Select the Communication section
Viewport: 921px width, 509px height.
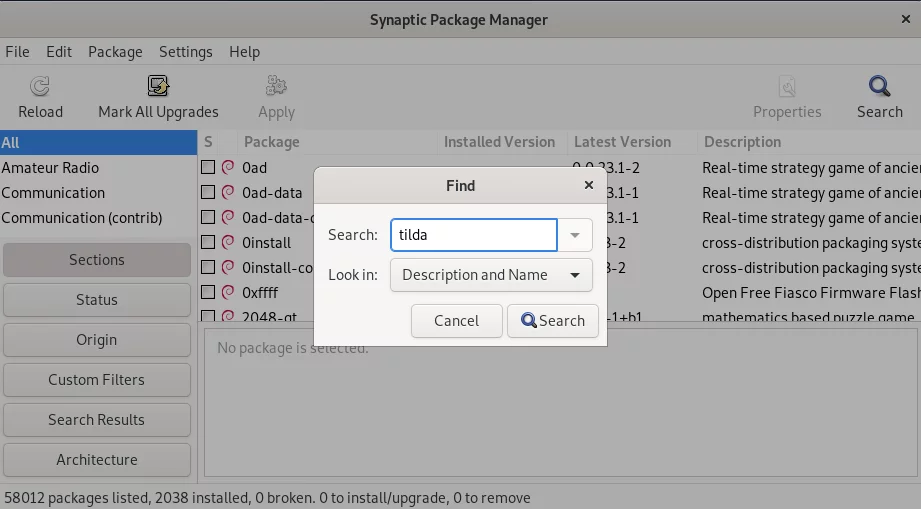98,193
